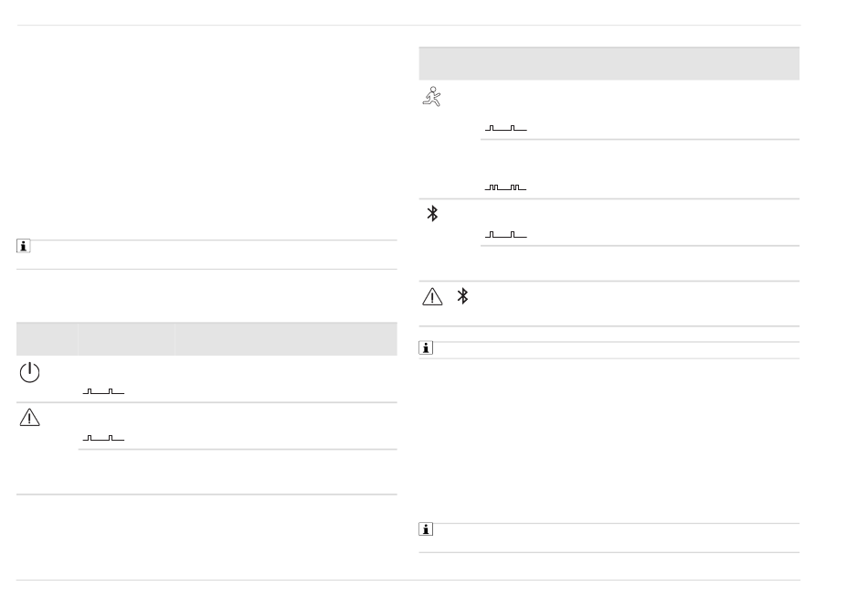Click first grey header cell, left table
Viewport: 868px width, 597px height.
pyautogui.click(x=47, y=339)
